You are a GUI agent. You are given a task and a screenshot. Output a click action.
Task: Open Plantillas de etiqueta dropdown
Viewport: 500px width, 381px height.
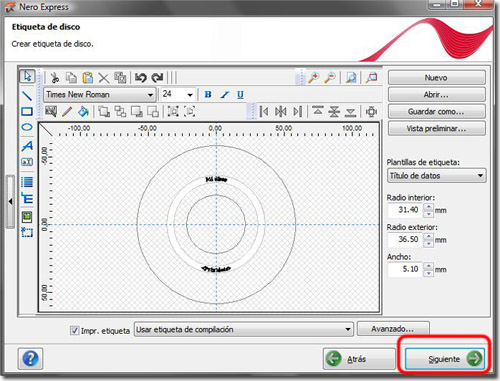pos(436,176)
